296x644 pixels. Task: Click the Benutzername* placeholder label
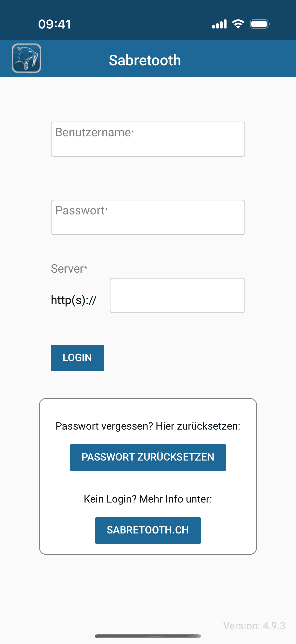pyautogui.click(x=95, y=132)
